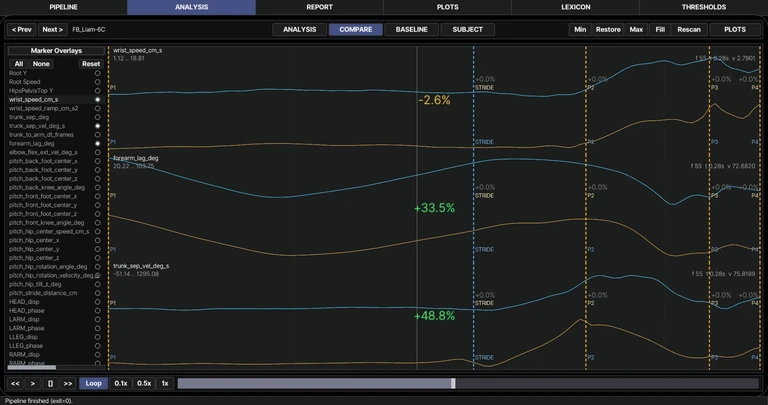Click the forearm_lag_deg plot title
The image size is (768, 405).
(136, 158)
